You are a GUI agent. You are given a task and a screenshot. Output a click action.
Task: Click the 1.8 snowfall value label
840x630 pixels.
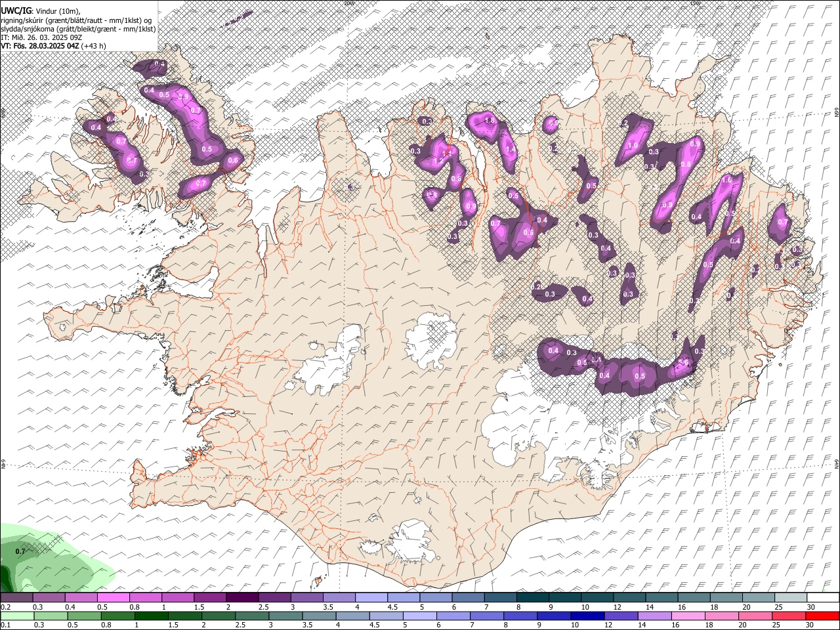coord(489,121)
